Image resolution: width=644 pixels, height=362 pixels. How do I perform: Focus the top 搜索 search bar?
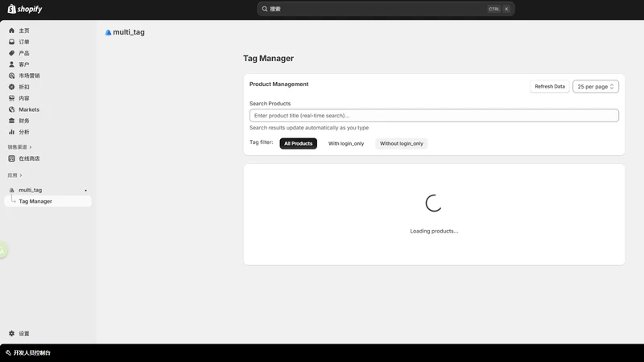386,9
